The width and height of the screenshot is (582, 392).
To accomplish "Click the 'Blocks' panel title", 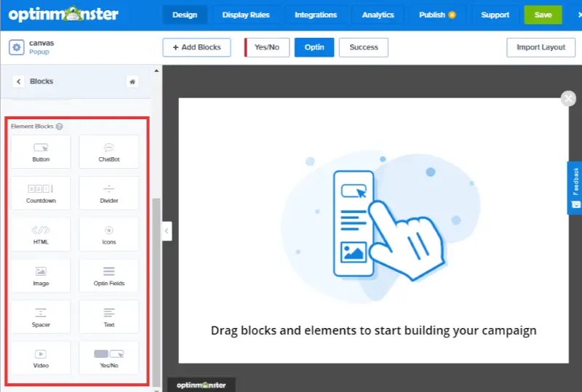I will click(x=41, y=81).
